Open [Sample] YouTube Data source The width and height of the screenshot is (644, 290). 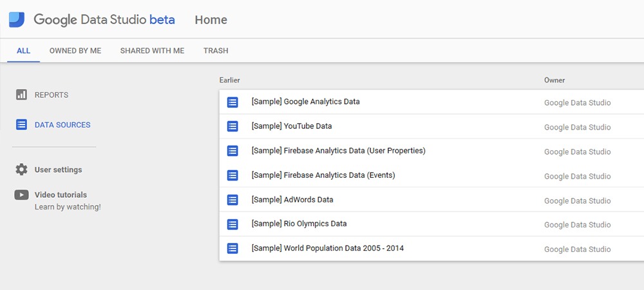click(x=292, y=126)
